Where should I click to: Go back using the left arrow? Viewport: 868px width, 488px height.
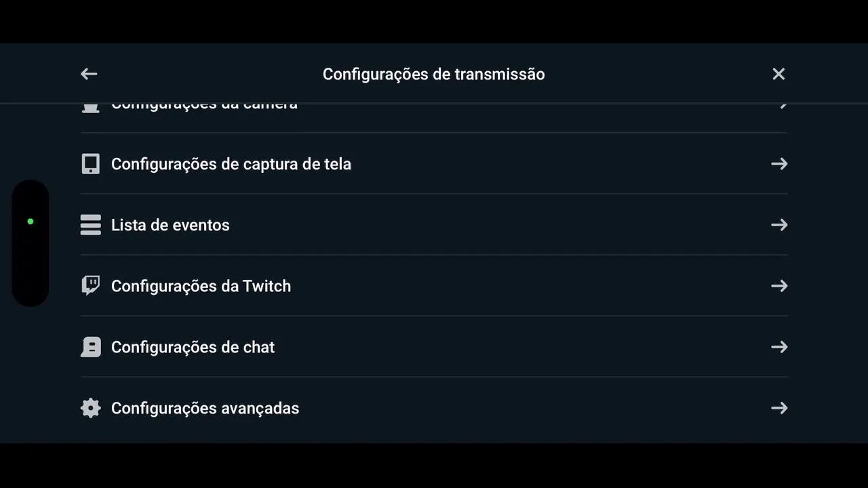[89, 74]
